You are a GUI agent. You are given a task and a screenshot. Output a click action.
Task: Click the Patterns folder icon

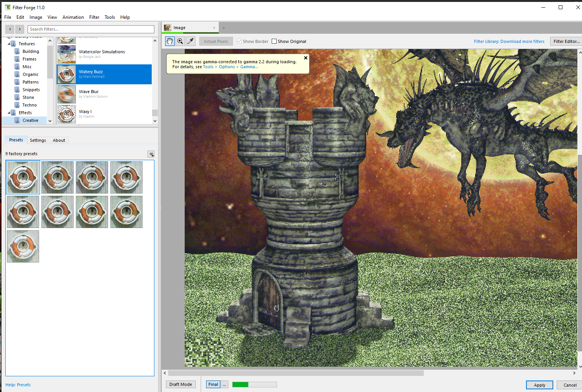tap(17, 82)
